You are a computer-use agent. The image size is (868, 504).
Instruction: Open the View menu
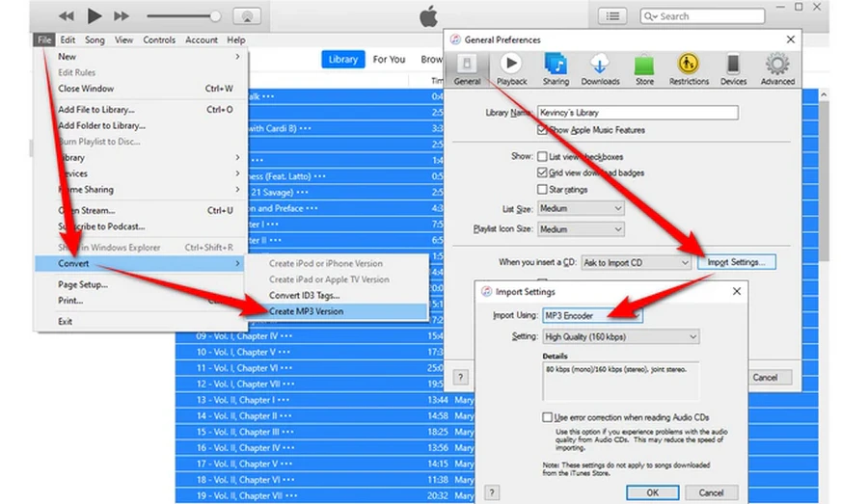[123, 40]
